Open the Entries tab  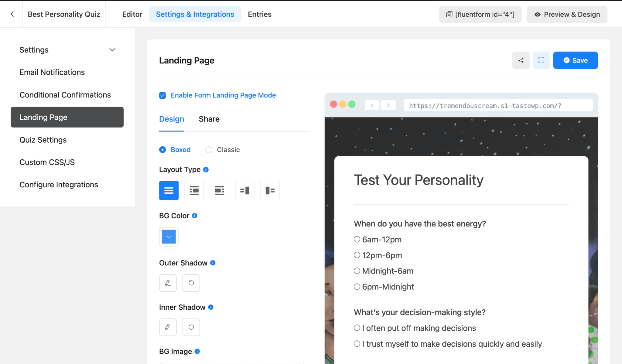click(x=259, y=14)
